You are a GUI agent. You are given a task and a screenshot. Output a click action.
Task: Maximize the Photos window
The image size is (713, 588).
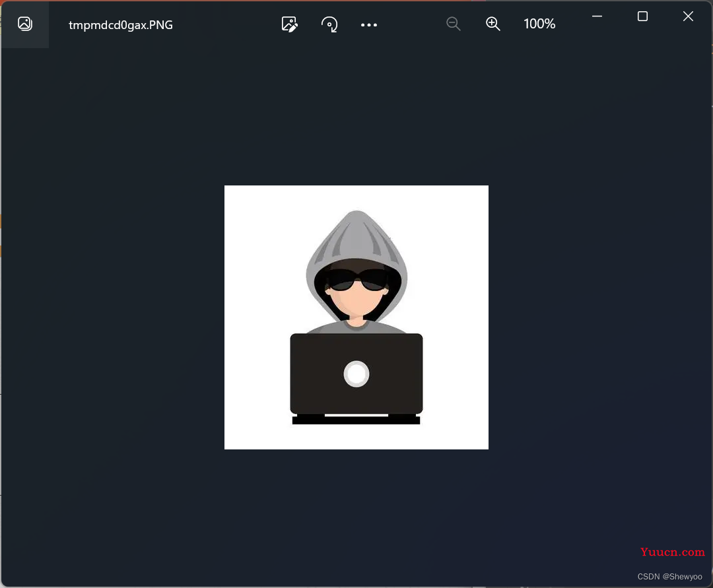point(642,16)
